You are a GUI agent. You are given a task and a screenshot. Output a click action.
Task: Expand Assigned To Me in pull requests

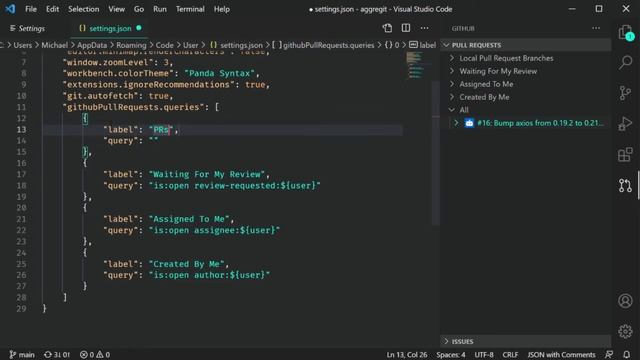452,84
